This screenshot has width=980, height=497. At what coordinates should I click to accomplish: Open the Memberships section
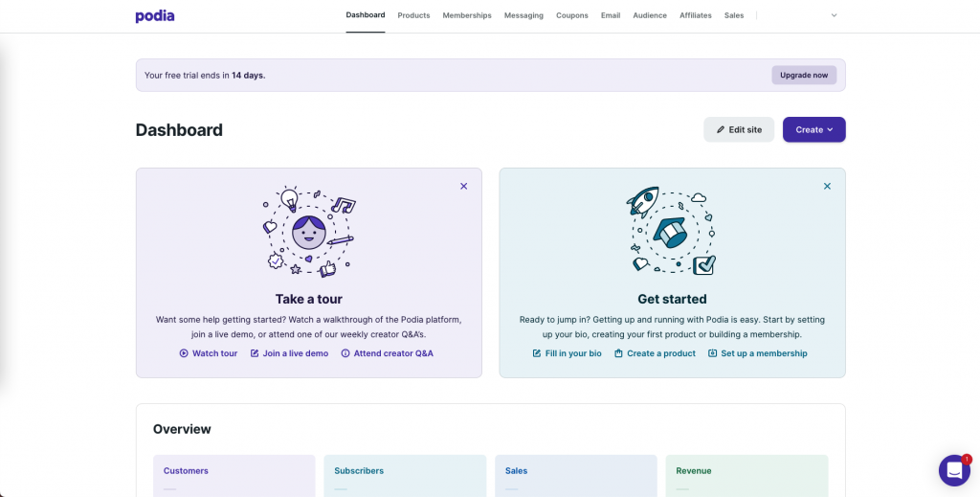point(467,15)
